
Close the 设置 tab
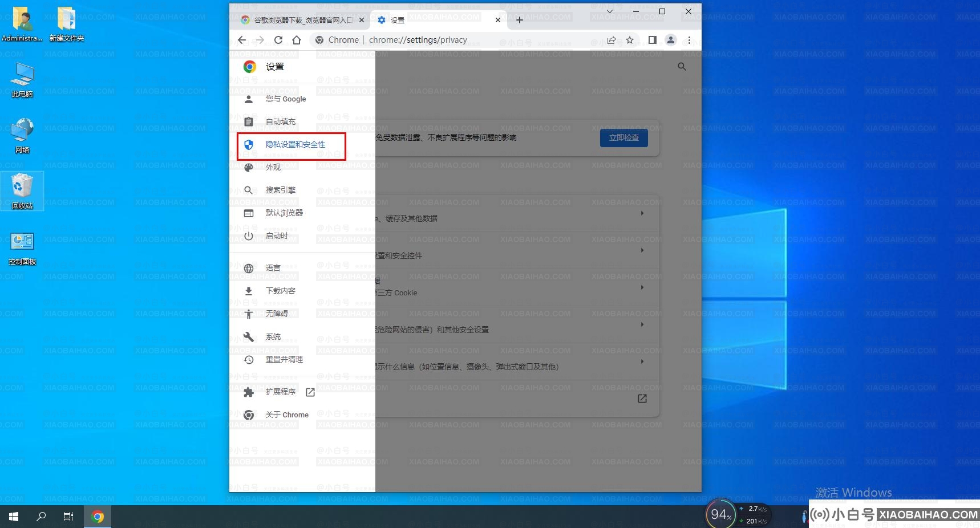point(498,20)
